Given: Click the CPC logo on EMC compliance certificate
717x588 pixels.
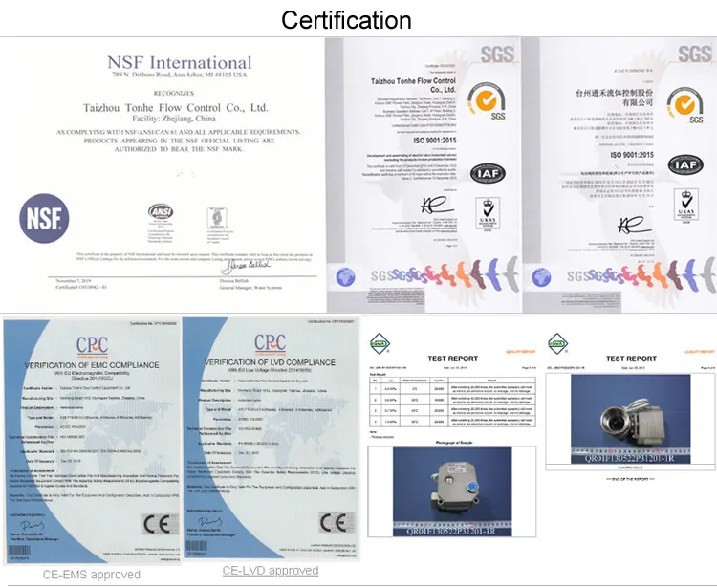Looking at the screenshot, I should pos(92,345).
